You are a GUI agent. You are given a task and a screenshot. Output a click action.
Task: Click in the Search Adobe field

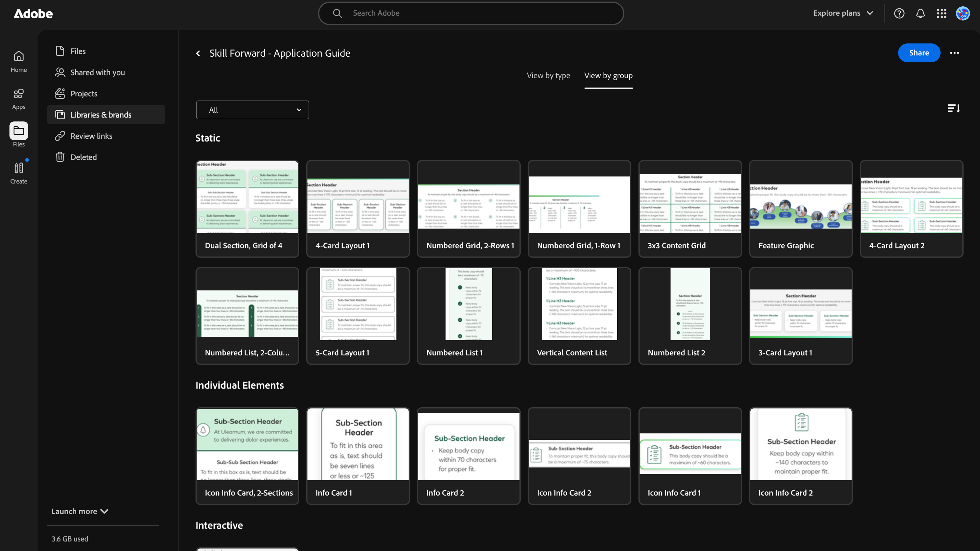[x=471, y=13]
